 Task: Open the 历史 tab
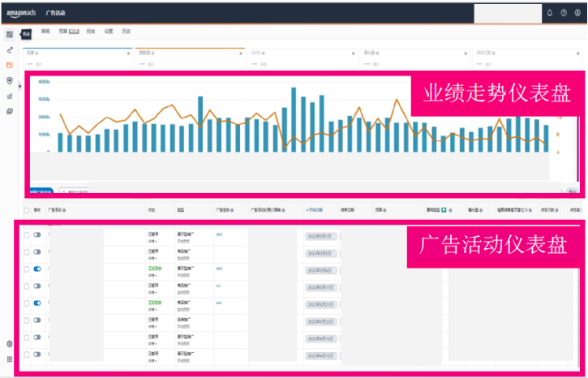tap(126, 31)
